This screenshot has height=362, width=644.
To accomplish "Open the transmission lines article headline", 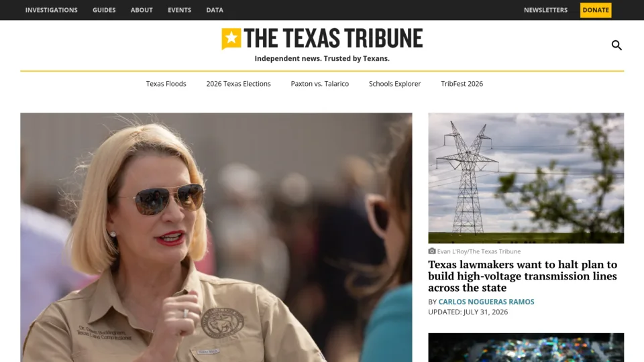I will pyautogui.click(x=523, y=276).
